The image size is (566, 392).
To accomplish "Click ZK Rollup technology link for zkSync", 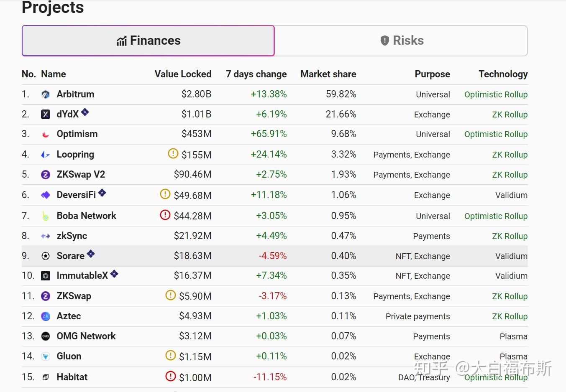I will pyautogui.click(x=510, y=236).
